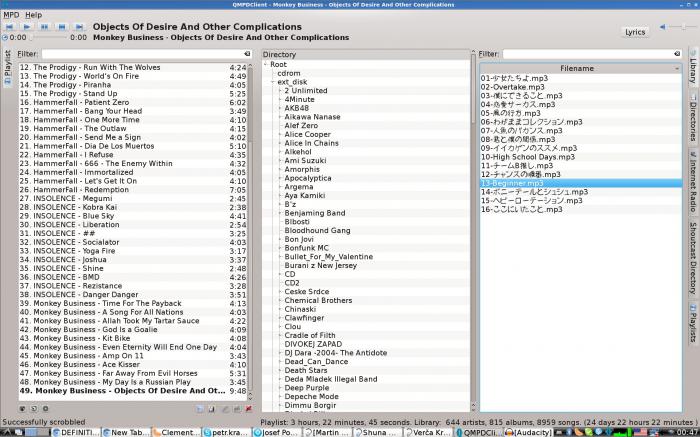Click the save playlist floppy icon
The height and width of the screenshot is (437, 700).
pyautogui.click(x=212, y=408)
